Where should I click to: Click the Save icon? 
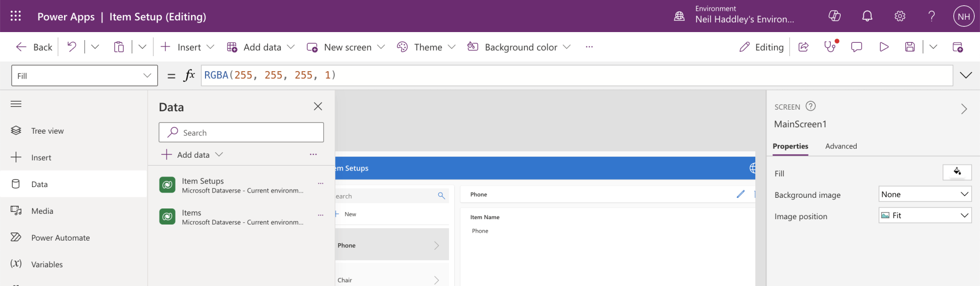click(910, 47)
